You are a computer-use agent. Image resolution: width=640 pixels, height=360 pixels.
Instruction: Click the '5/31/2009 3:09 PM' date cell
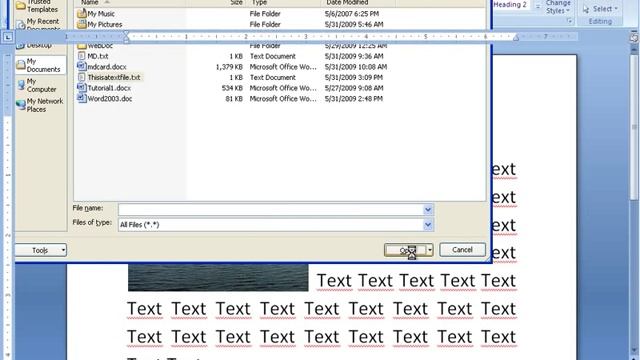(x=354, y=77)
